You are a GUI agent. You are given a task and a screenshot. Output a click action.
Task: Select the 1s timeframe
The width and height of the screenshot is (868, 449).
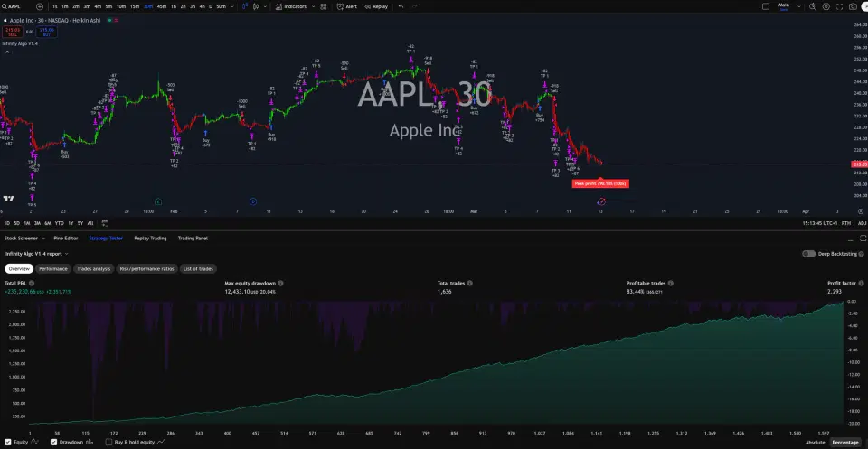[x=54, y=6]
